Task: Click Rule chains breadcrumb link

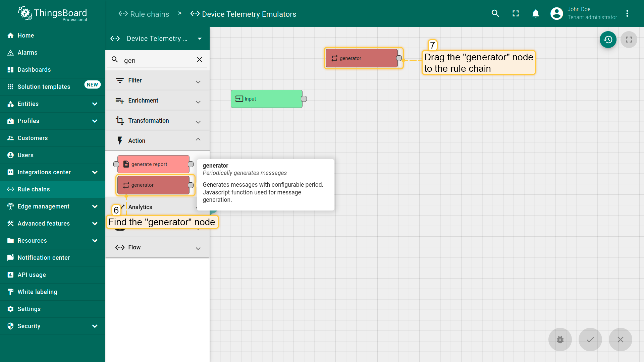Action: tap(149, 14)
